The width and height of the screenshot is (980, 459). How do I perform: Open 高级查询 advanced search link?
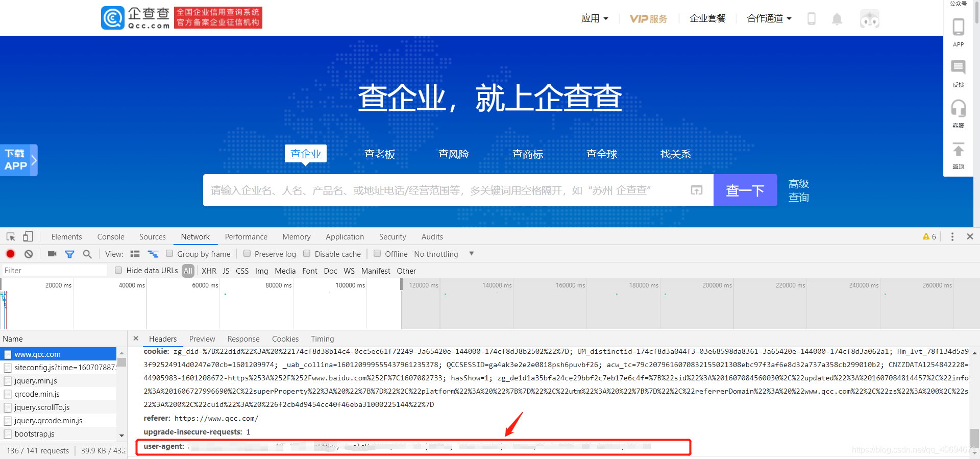(799, 190)
